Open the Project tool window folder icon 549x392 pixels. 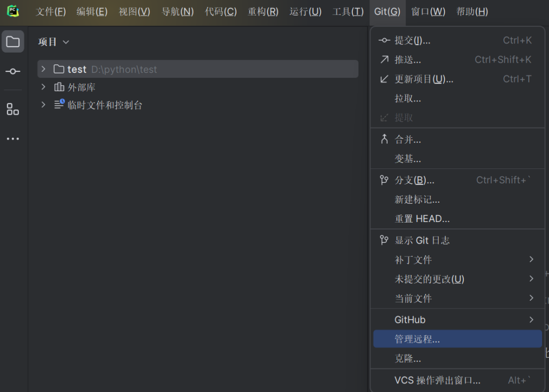13,42
